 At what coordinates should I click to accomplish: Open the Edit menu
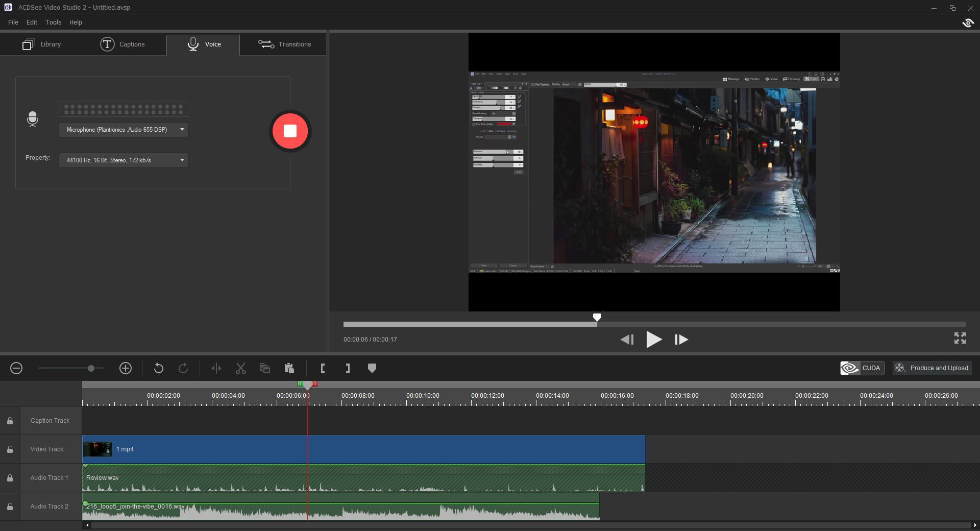pos(32,22)
